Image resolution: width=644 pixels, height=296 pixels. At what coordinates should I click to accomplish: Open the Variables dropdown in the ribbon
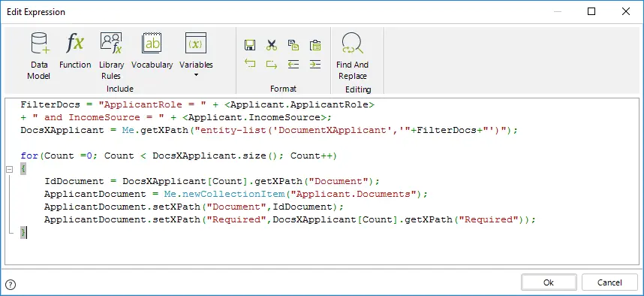coord(196,56)
